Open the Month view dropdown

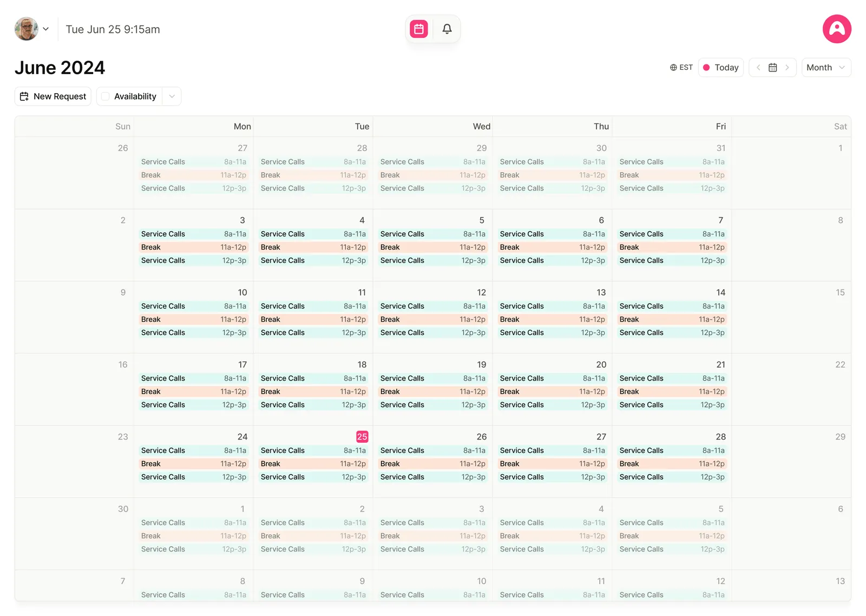826,68
